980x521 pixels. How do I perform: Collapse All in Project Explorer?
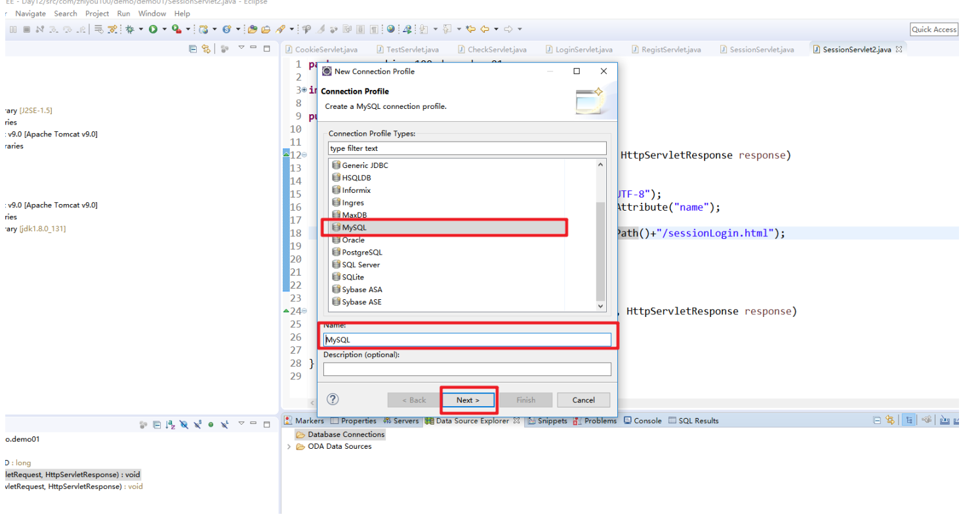click(x=193, y=49)
